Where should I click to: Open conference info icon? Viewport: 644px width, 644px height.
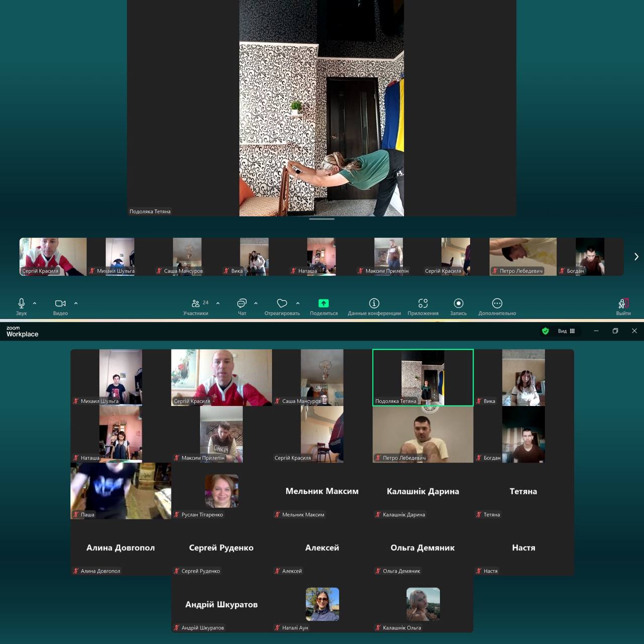point(374,303)
